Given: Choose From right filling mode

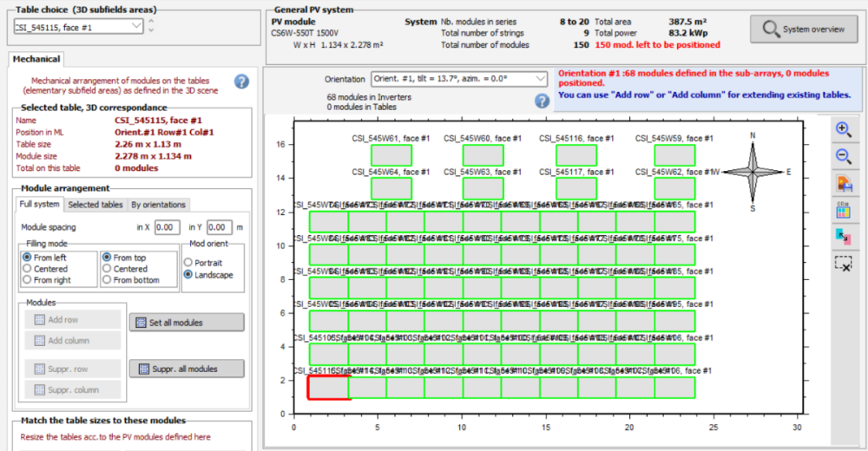Looking at the screenshot, I should click(26, 280).
